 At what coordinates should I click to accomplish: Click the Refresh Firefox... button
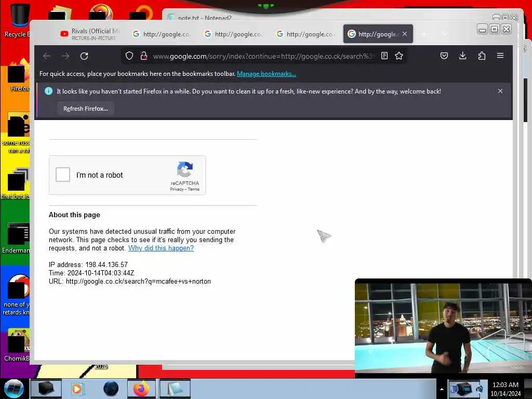[x=86, y=109]
